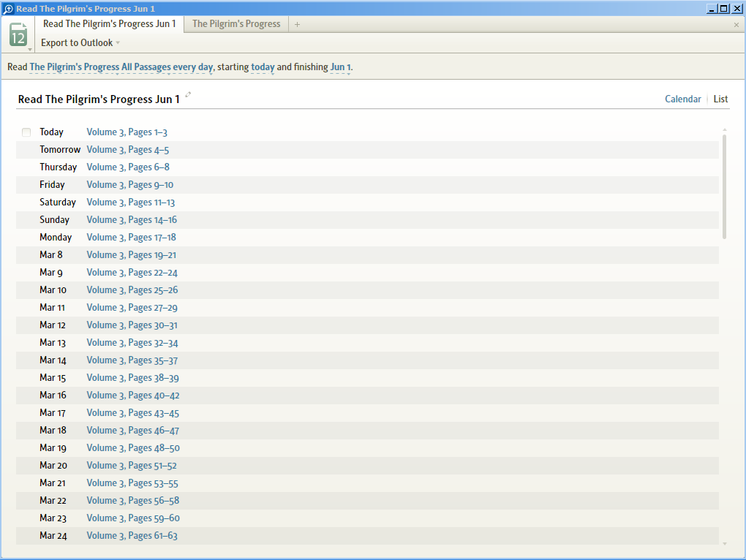The image size is (746, 560).
Task: Open Volume 3, Pages 25–26 reading
Action: click(132, 290)
